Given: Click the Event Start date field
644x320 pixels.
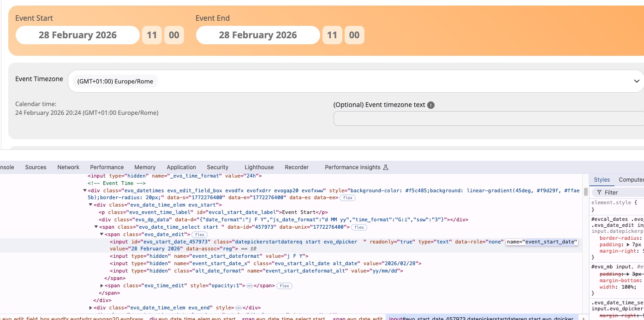Looking at the screenshot, I should tap(78, 35).
